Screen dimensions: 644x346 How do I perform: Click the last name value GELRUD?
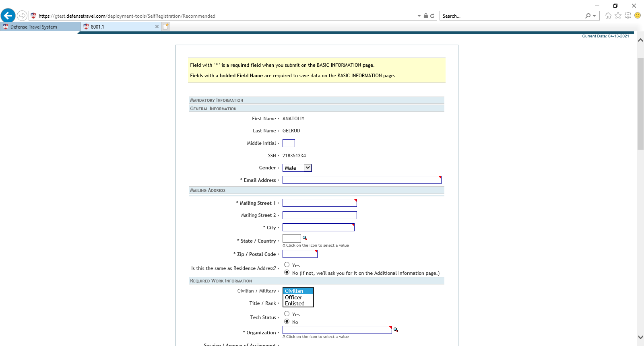click(291, 131)
